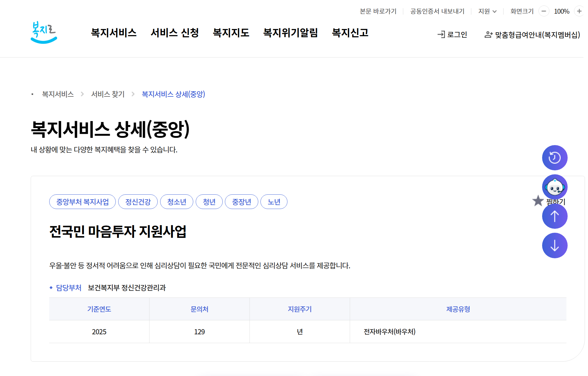Click the 지원주기 column header

[300, 309]
